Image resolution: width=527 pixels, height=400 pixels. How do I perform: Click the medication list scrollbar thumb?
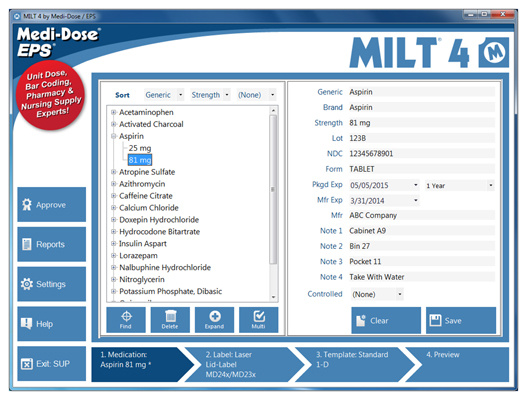click(273, 190)
